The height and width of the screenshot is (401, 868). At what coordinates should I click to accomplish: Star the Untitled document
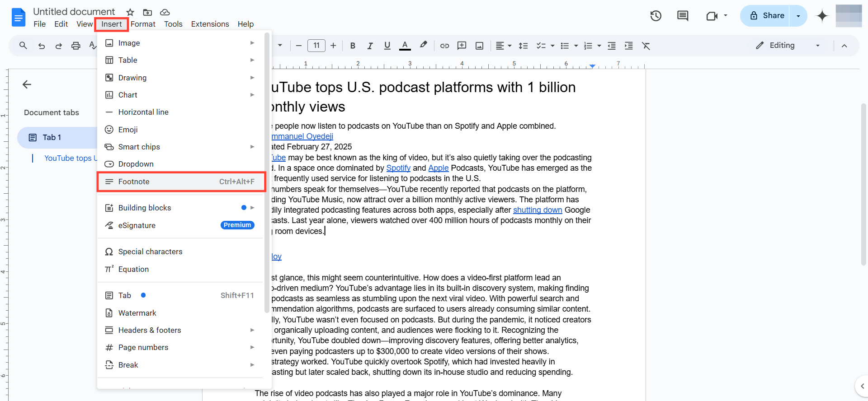[130, 12]
